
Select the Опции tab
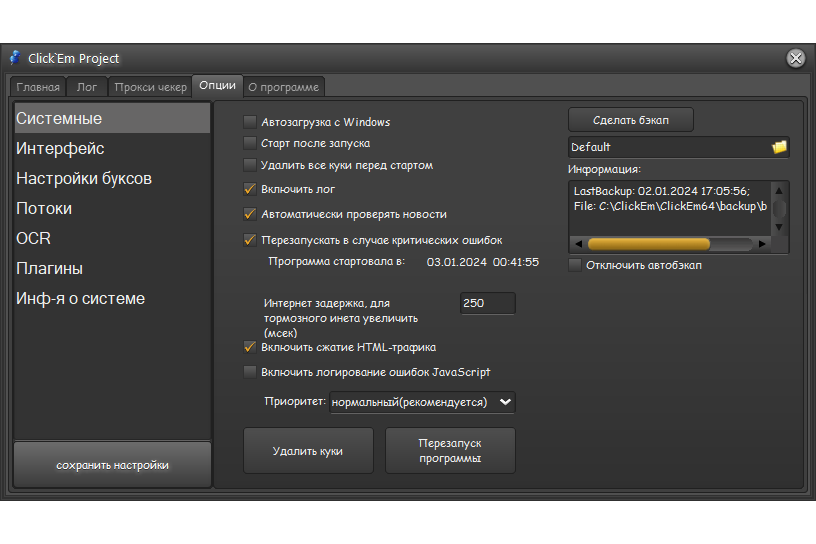pos(218,85)
